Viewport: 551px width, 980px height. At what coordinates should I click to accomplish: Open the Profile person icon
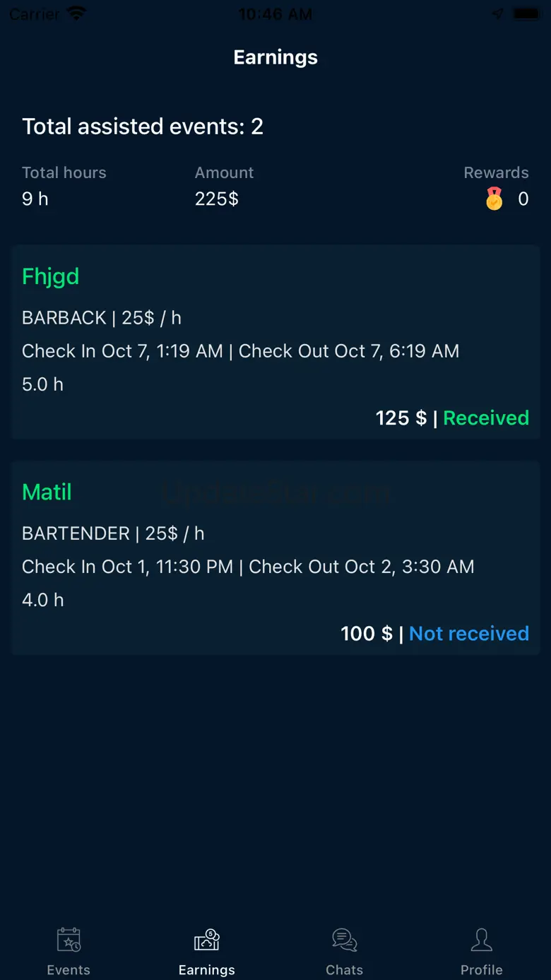tap(482, 940)
